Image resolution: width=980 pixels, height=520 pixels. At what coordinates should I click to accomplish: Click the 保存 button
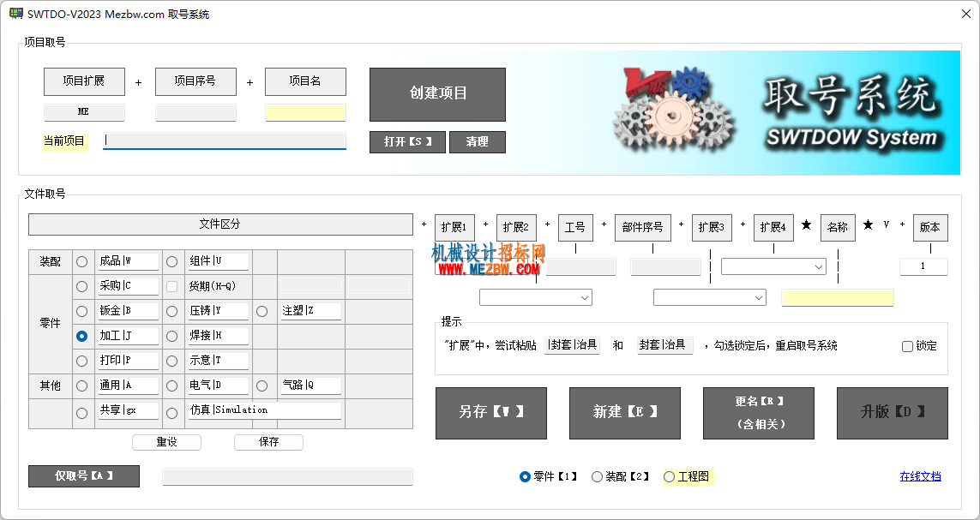[268, 442]
